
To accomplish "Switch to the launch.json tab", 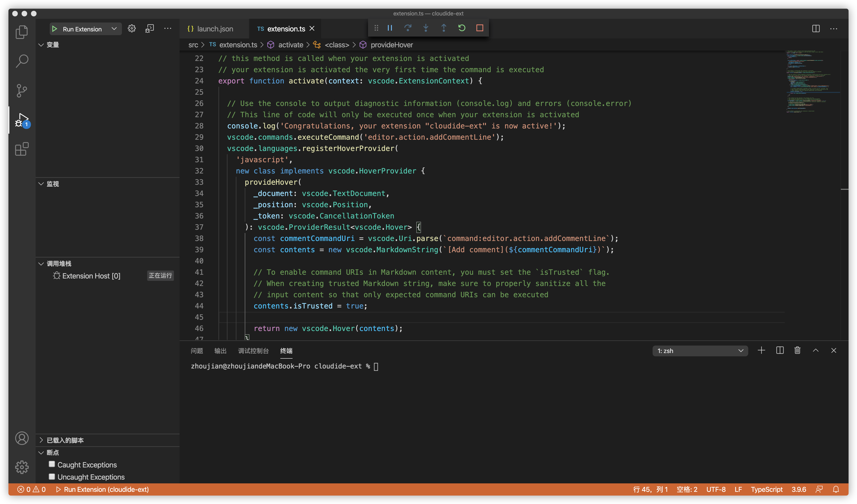I will point(214,29).
